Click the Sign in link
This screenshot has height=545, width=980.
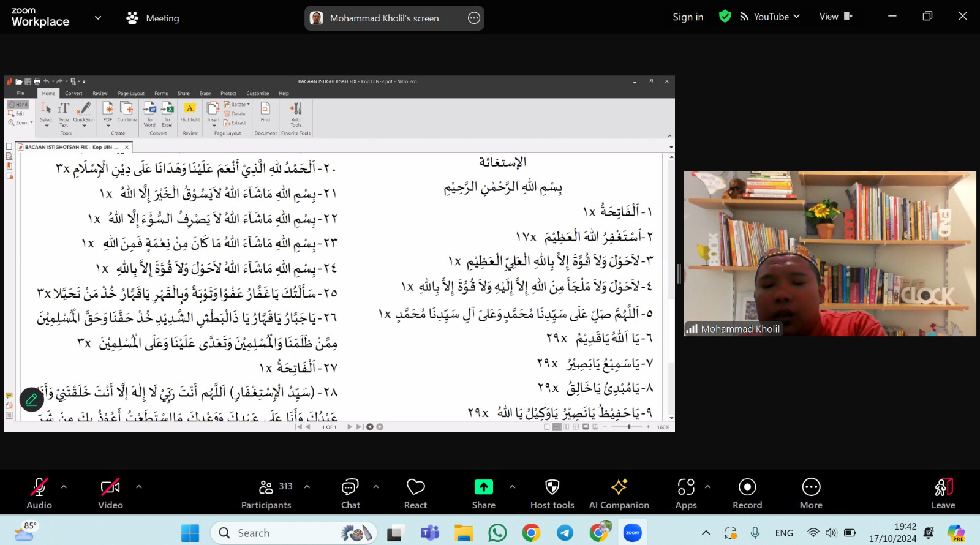pos(688,17)
